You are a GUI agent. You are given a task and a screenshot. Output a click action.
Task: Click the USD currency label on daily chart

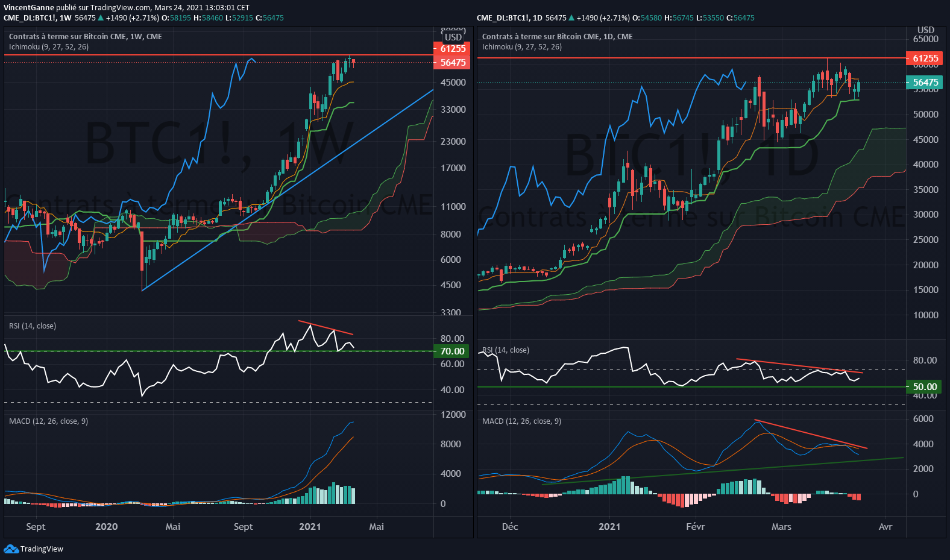click(x=925, y=30)
